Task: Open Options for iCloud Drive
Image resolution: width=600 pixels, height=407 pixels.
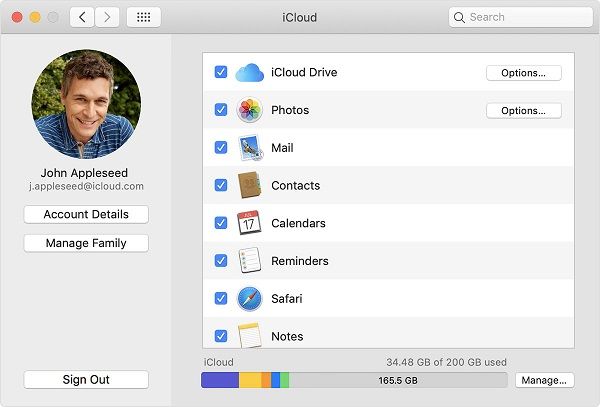Action: point(523,73)
